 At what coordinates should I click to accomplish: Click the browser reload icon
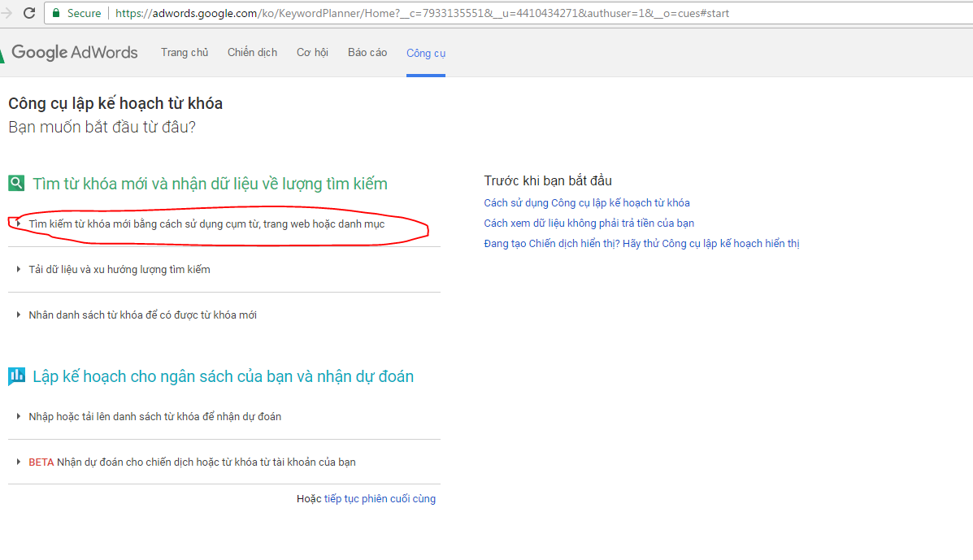29,13
